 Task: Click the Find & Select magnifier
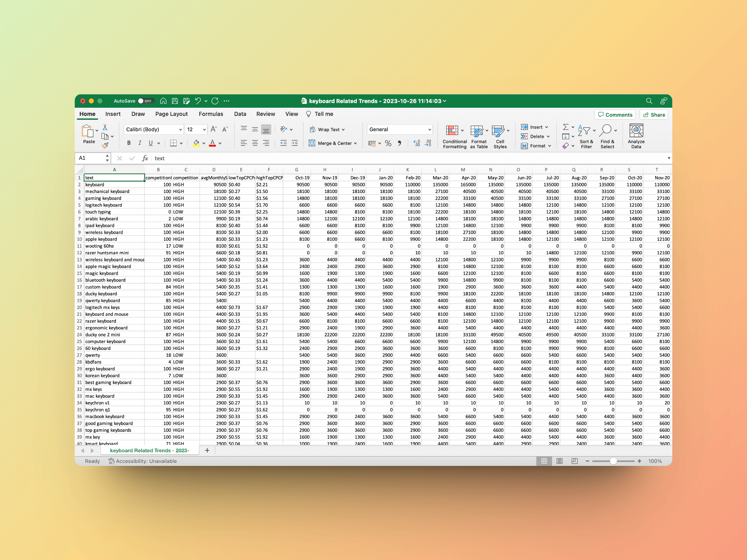point(606,130)
